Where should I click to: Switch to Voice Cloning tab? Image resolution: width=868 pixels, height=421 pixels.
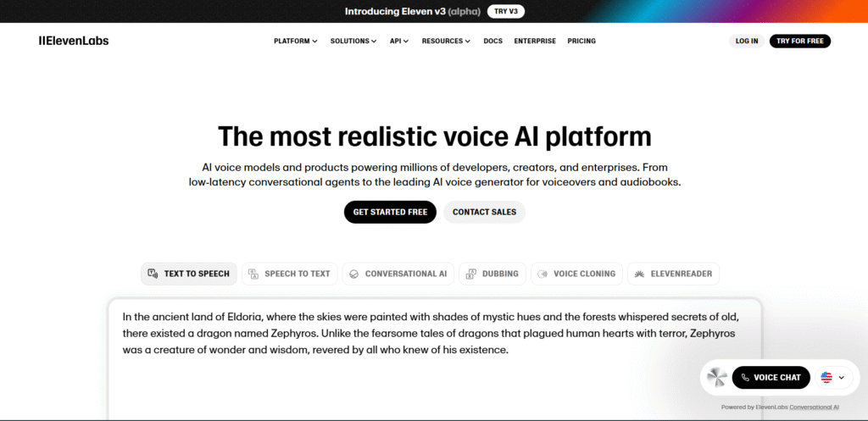coord(576,274)
